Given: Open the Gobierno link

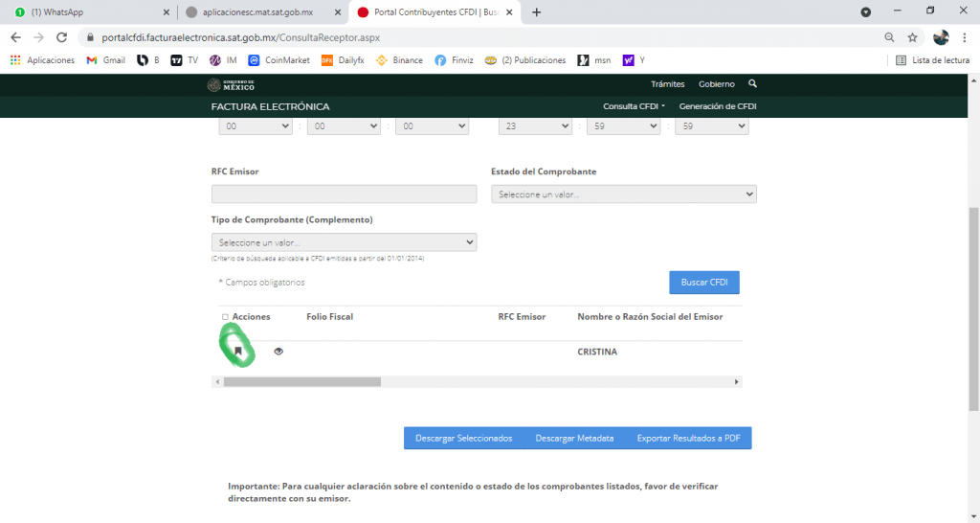Looking at the screenshot, I should coord(716,84).
